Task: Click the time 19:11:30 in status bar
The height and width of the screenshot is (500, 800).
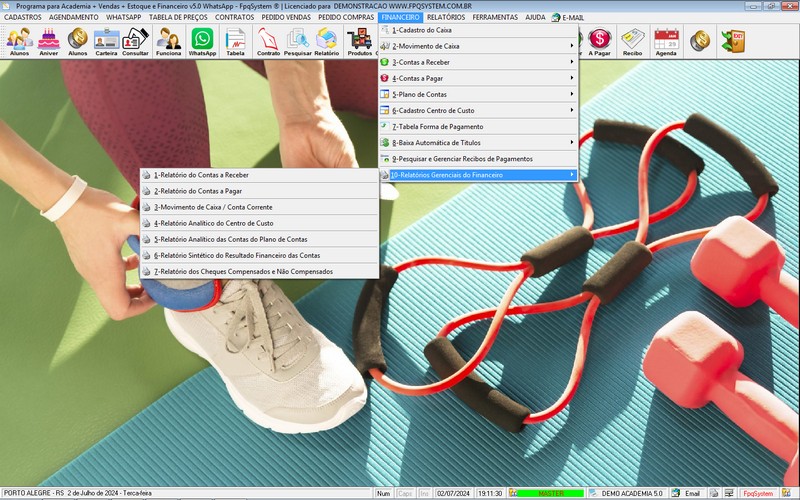Action: [x=490, y=493]
